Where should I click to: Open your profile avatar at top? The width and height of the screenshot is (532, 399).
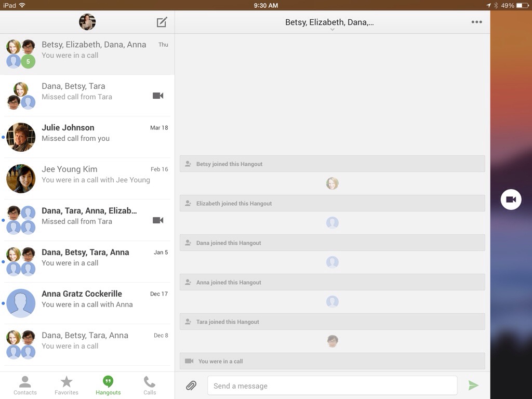(x=87, y=22)
